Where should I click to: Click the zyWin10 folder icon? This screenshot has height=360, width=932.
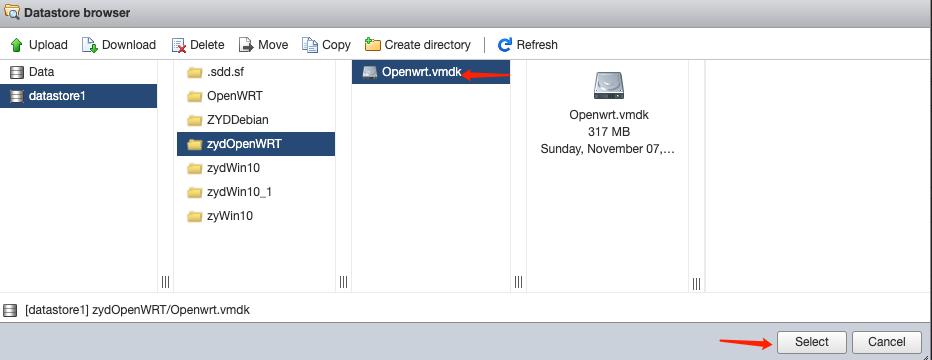[194, 216]
